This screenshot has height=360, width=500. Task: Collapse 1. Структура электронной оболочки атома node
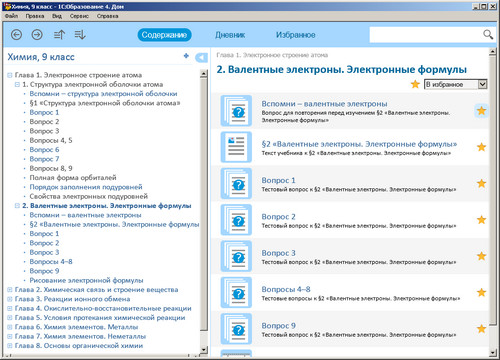click(17, 85)
